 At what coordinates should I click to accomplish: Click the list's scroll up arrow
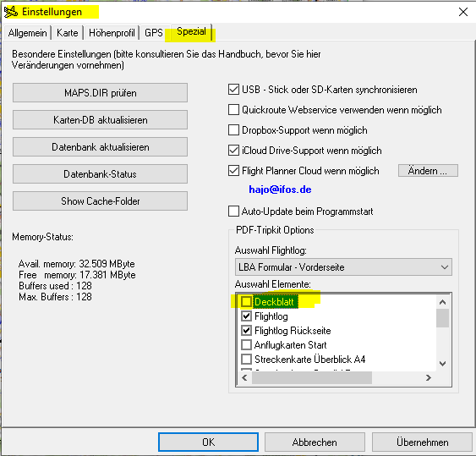[442, 302]
